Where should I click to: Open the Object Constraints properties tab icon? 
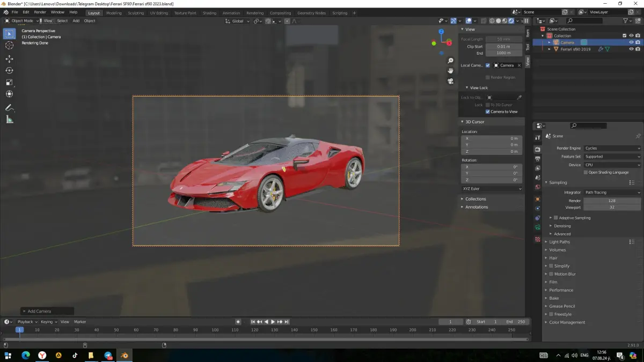pos(538,218)
